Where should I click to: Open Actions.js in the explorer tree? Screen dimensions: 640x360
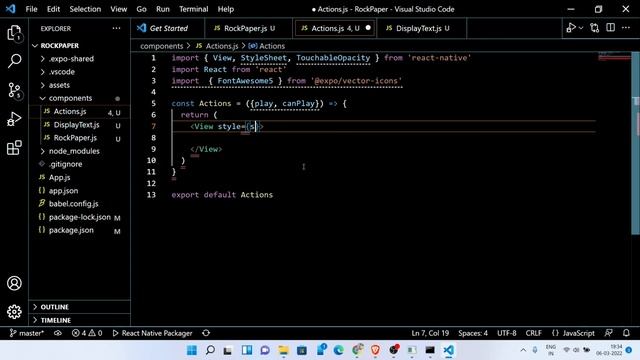[80, 111]
